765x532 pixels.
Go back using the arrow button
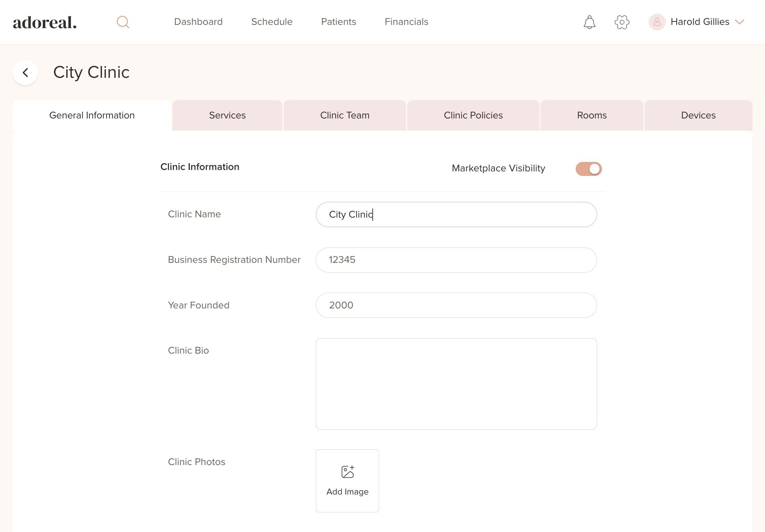tap(25, 73)
